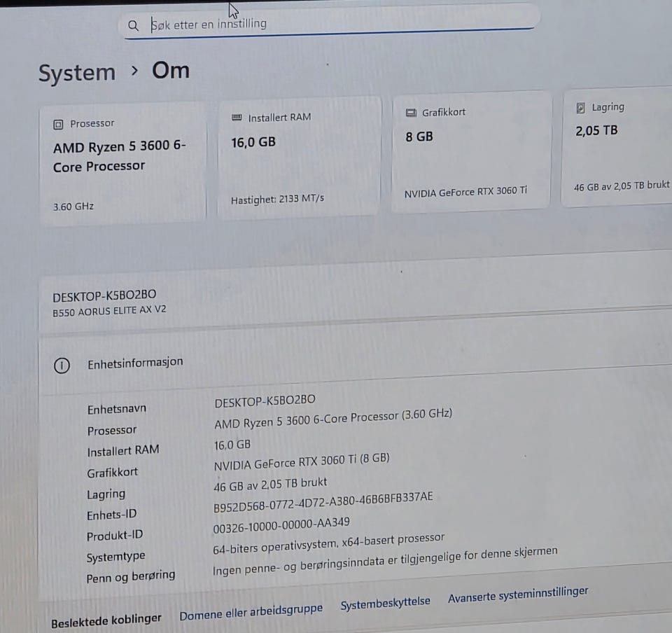Screen dimensions: 672x633
Task: Click the '8 GB' value in Grafikkort card
Action: 419,137
